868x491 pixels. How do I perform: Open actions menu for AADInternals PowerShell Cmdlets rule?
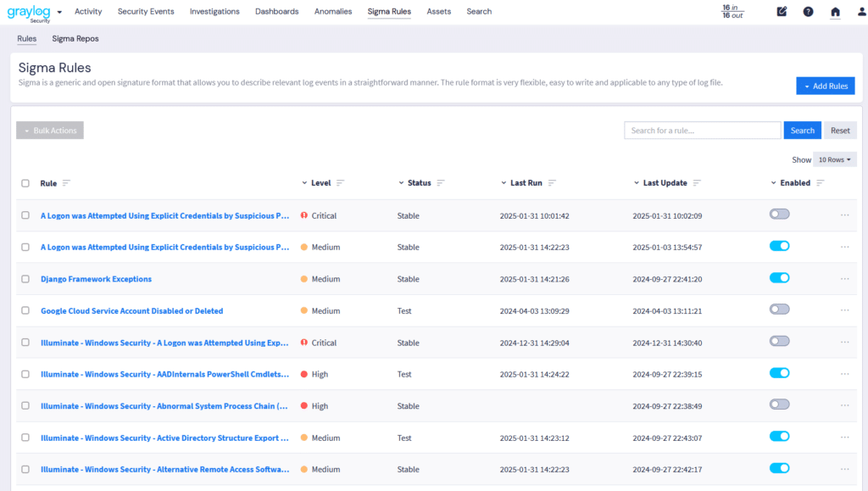pos(845,374)
